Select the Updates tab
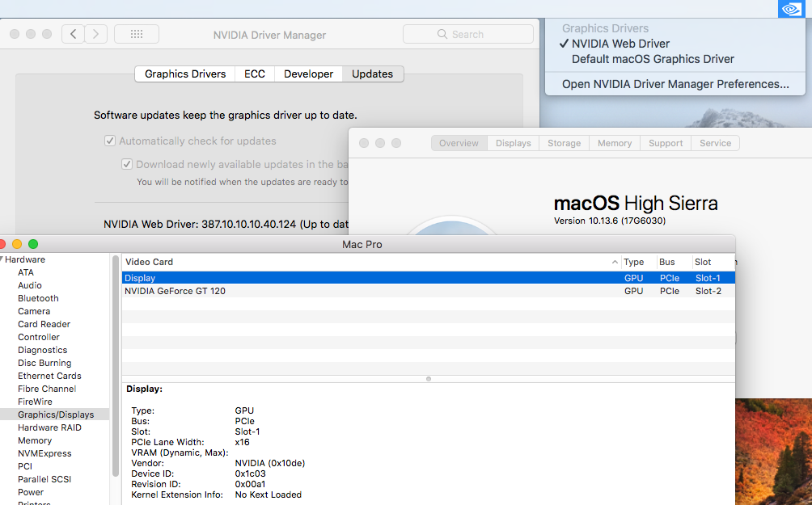812x505 pixels. [x=372, y=74]
